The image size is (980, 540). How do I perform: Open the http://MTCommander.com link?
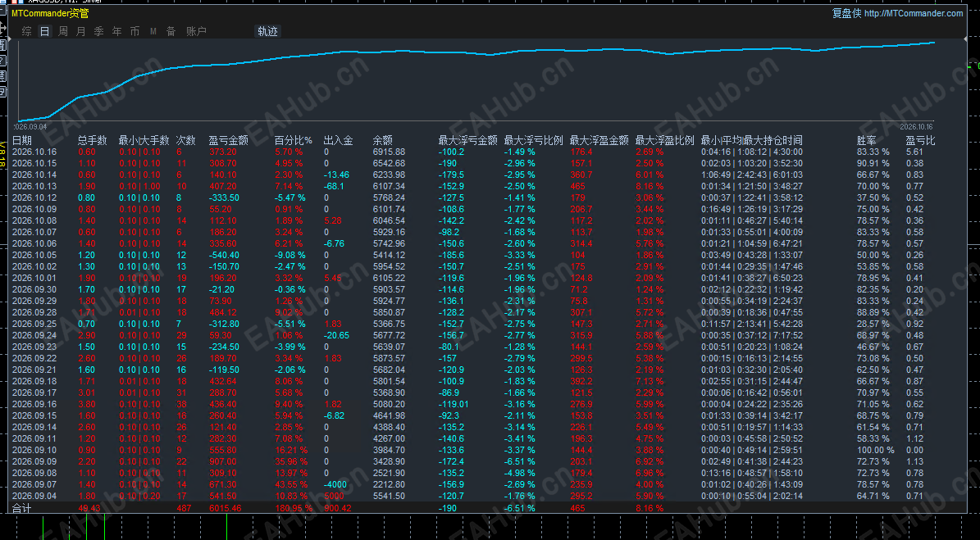click(914, 14)
